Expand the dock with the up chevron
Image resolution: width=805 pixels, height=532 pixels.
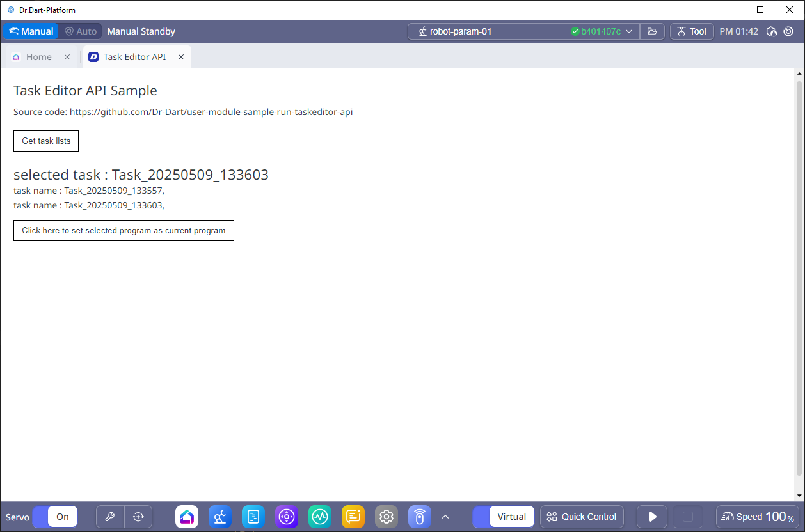pos(445,517)
